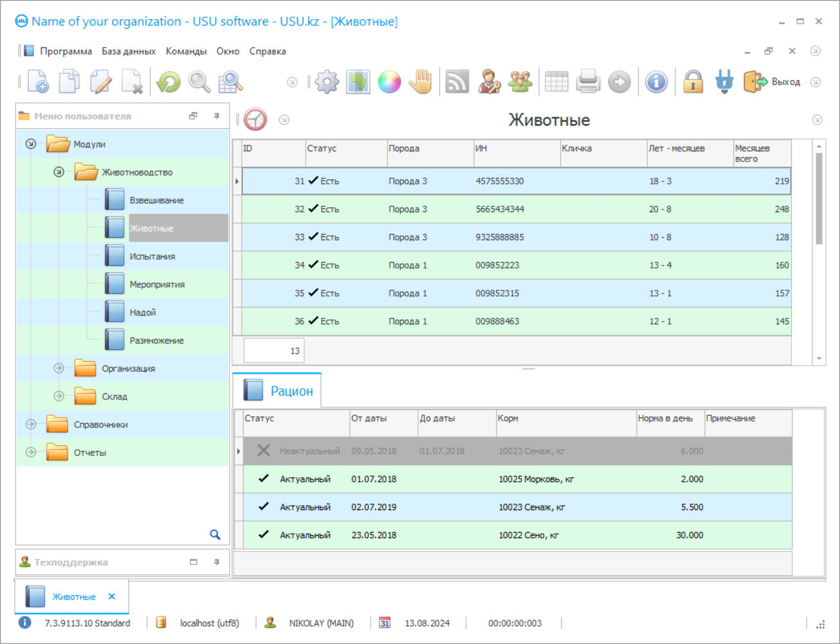The height and width of the screenshot is (644, 840).
Task: Click the padlock icon
Action: click(x=693, y=82)
